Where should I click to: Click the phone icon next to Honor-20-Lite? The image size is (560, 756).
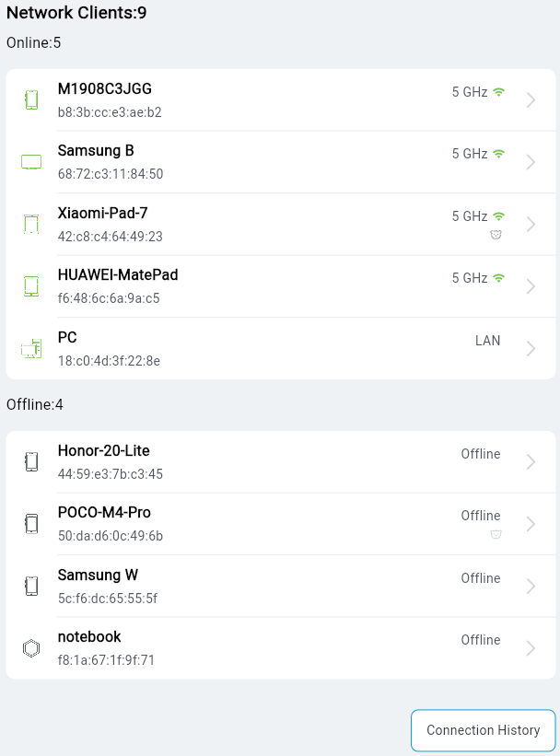click(31, 460)
